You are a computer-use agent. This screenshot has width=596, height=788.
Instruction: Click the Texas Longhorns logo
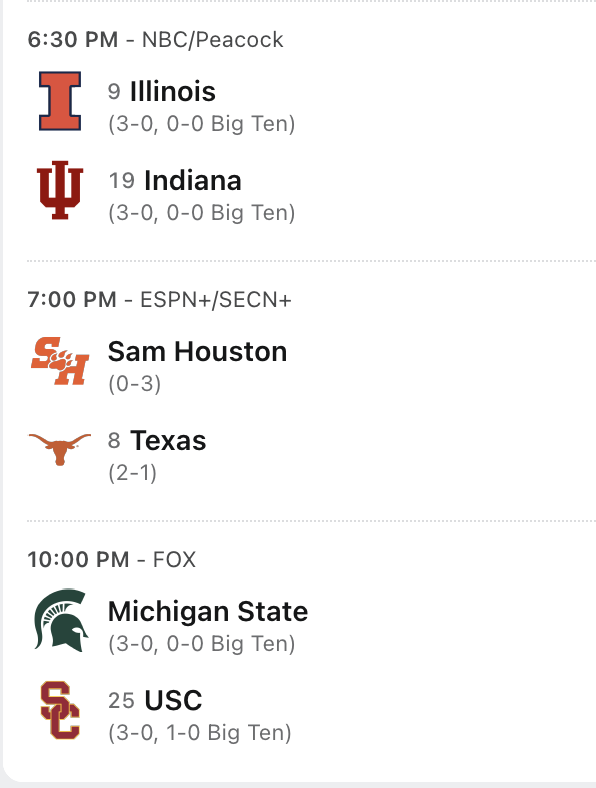60,449
